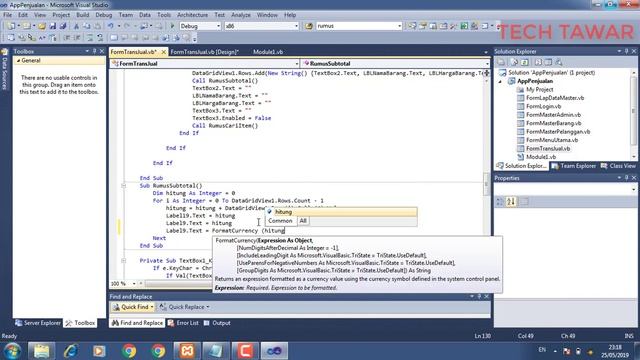The image size is (640, 360).
Task: Switch to the Class View pane
Action: click(x=618, y=166)
